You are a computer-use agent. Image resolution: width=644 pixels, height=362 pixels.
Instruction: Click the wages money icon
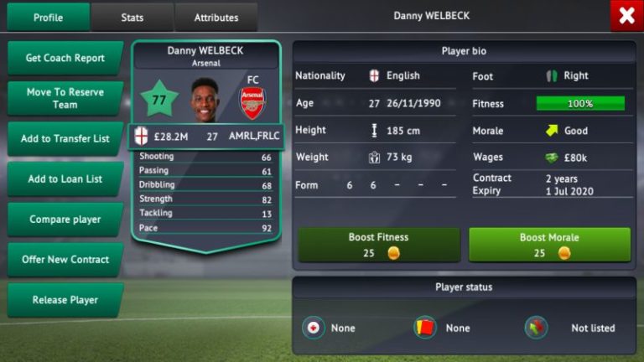point(552,158)
